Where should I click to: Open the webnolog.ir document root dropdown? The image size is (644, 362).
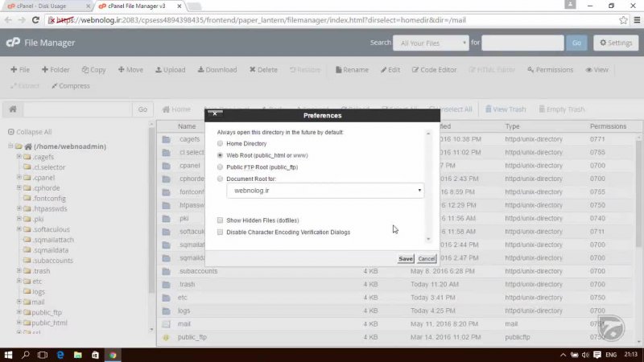tap(324, 191)
